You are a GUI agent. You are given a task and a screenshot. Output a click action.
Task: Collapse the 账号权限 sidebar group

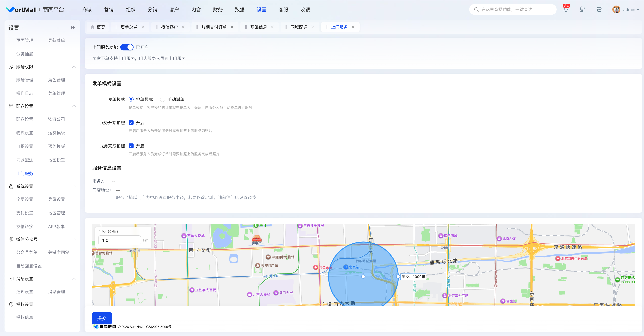(x=74, y=67)
